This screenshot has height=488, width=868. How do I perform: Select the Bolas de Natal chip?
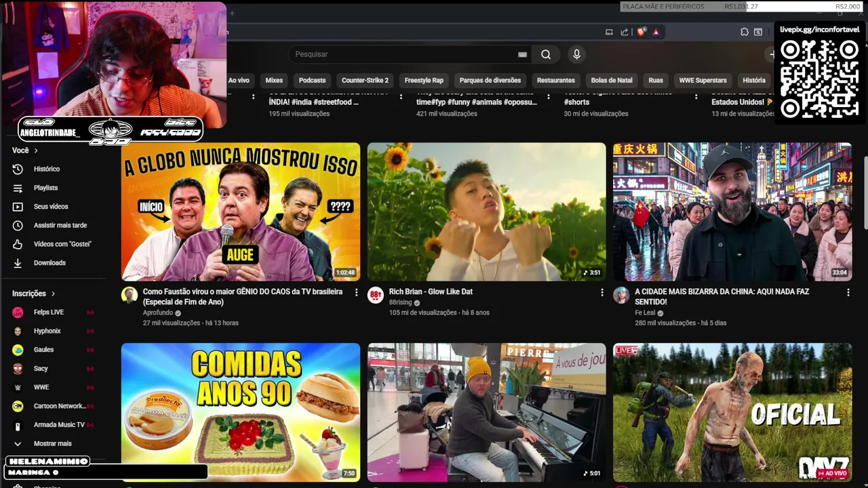pyautogui.click(x=612, y=80)
